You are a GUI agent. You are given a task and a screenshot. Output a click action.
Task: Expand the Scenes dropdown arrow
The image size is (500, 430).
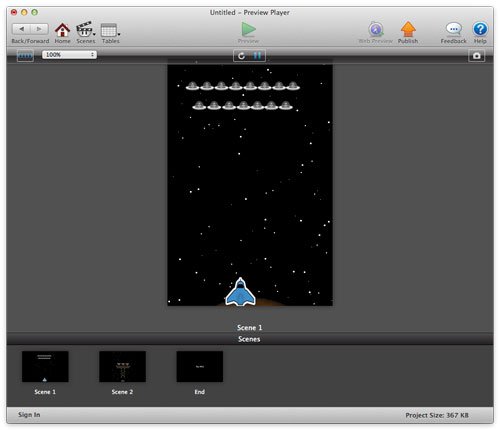click(94, 34)
